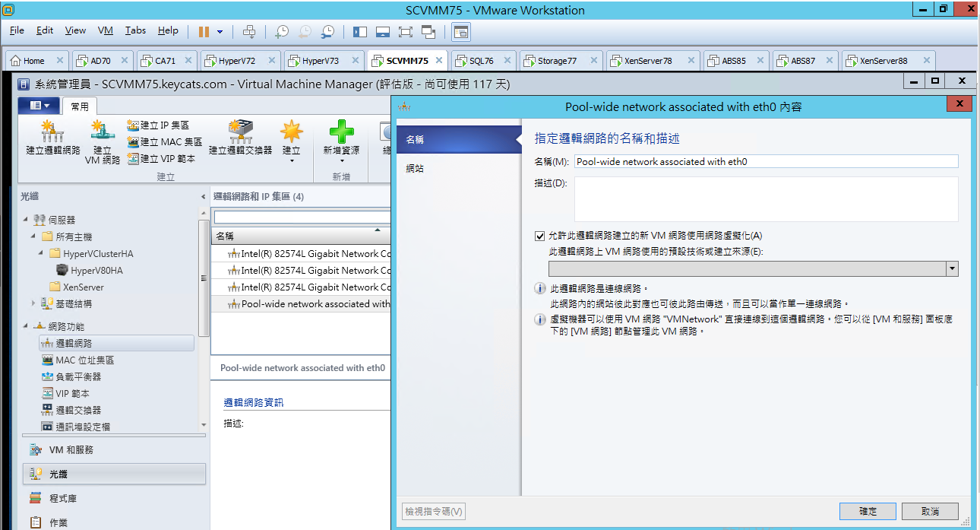Click 建立 VIP 範本 in the ribbon

click(161, 159)
